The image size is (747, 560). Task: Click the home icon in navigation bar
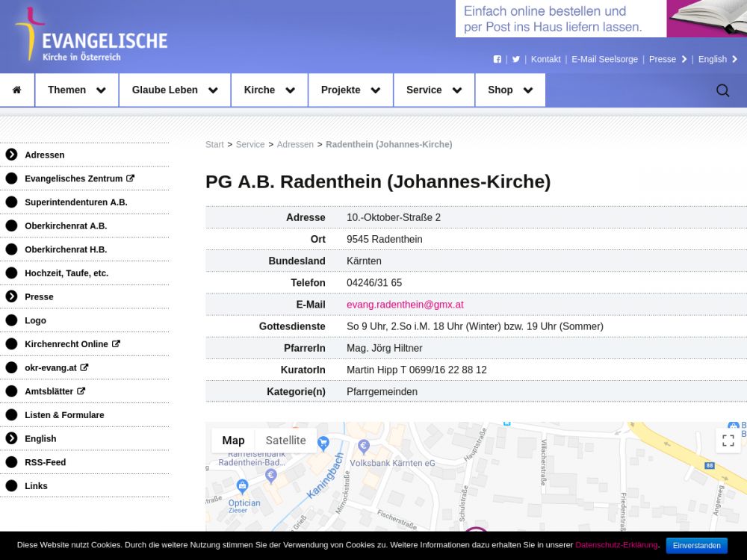17,90
